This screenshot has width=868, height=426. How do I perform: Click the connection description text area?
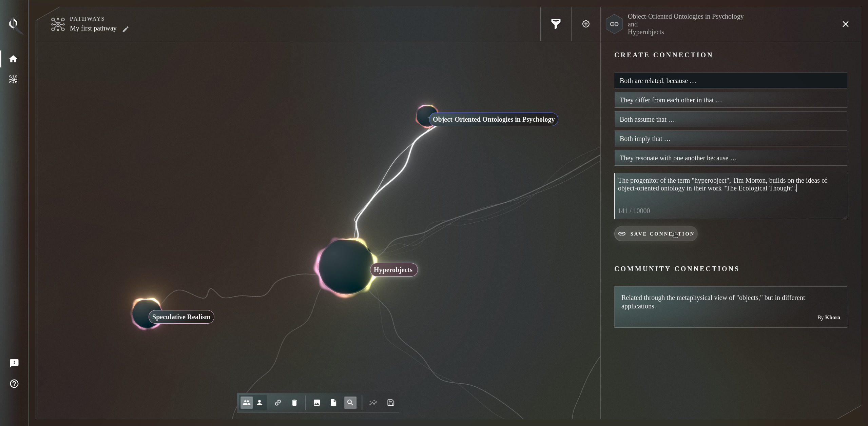point(730,196)
